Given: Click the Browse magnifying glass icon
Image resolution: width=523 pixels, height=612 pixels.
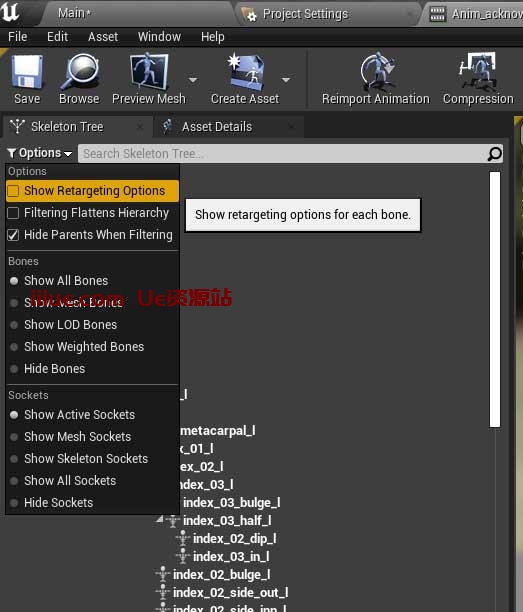Looking at the screenshot, I should click(x=80, y=71).
